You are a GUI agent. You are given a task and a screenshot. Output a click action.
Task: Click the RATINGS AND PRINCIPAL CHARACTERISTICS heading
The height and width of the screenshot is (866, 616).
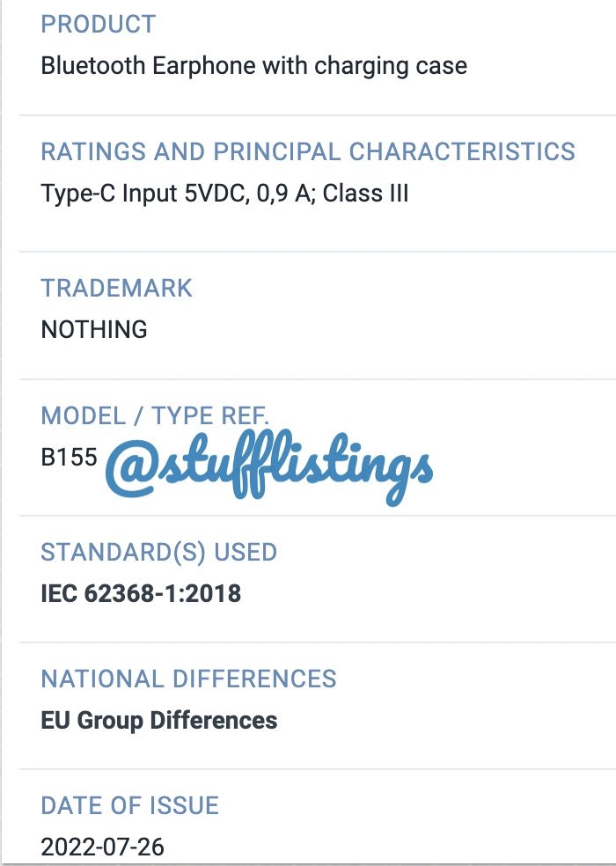(x=308, y=151)
